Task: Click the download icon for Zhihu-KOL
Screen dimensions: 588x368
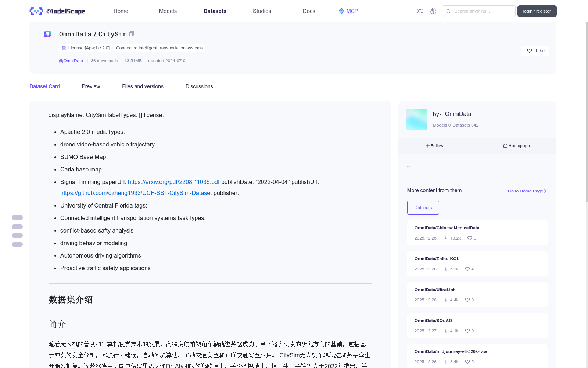Action: tap(446, 269)
